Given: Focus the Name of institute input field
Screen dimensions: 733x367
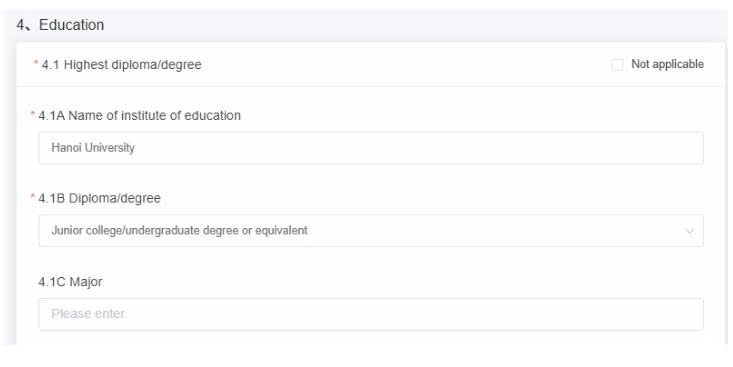Looking at the screenshot, I should click(x=371, y=148).
